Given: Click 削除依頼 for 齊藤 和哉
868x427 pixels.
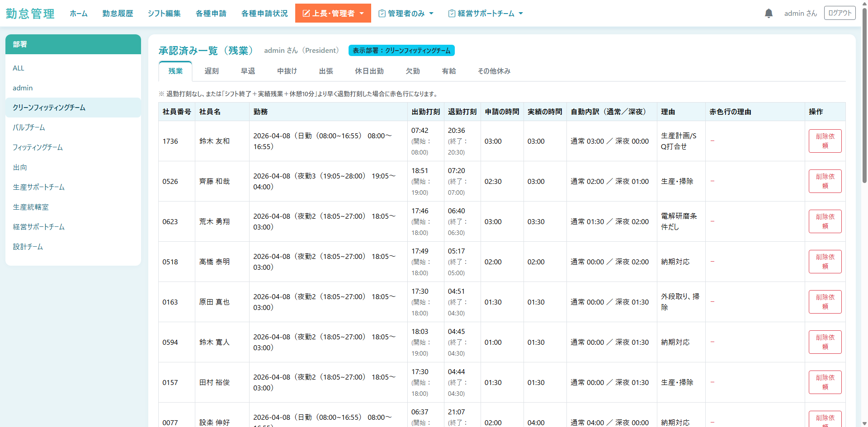Looking at the screenshot, I should 825,181.
